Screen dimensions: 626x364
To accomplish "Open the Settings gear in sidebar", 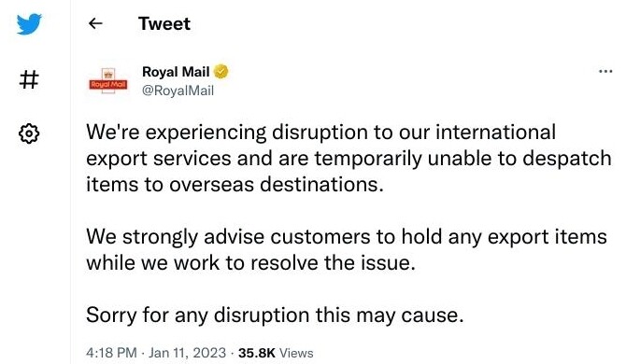I will click(x=29, y=133).
